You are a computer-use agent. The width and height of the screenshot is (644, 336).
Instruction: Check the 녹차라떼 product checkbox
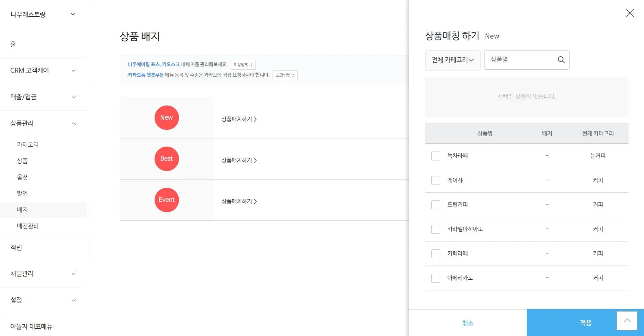436,156
